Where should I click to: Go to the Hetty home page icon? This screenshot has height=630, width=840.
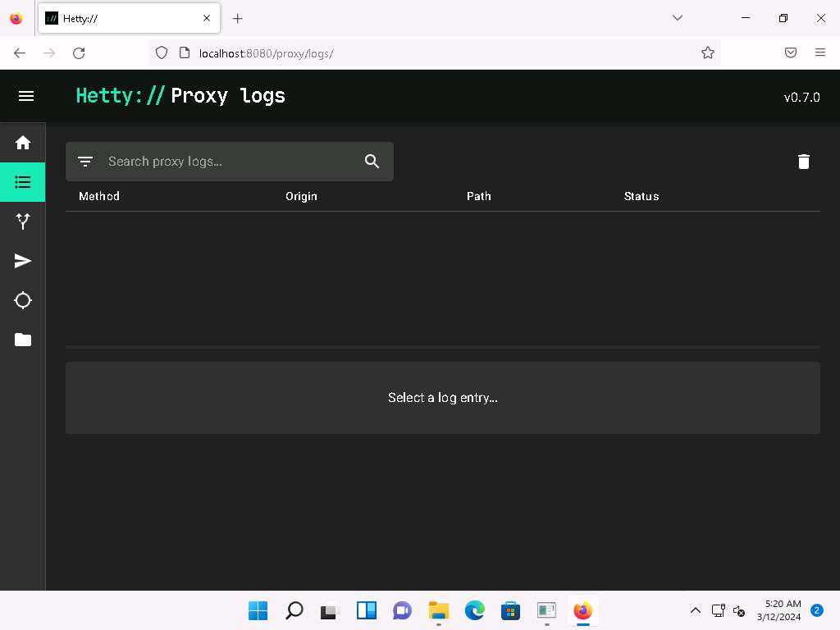pyautogui.click(x=23, y=143)
